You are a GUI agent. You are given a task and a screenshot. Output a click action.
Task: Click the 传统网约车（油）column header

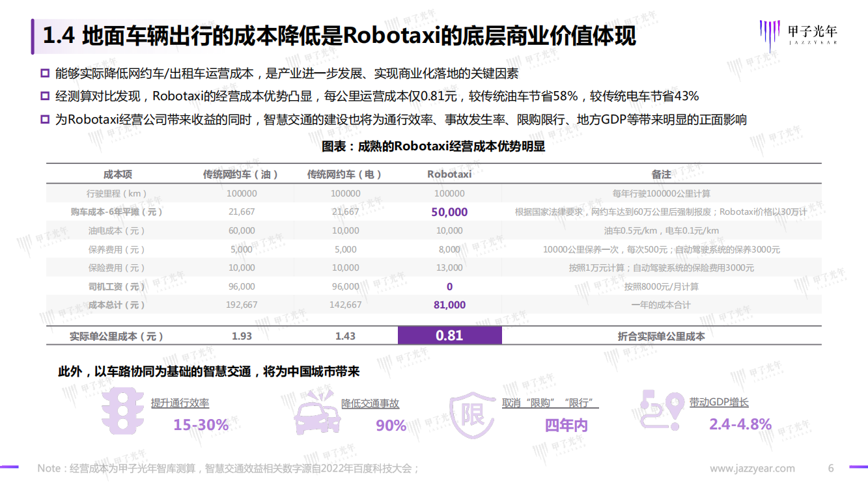[241, 174]
